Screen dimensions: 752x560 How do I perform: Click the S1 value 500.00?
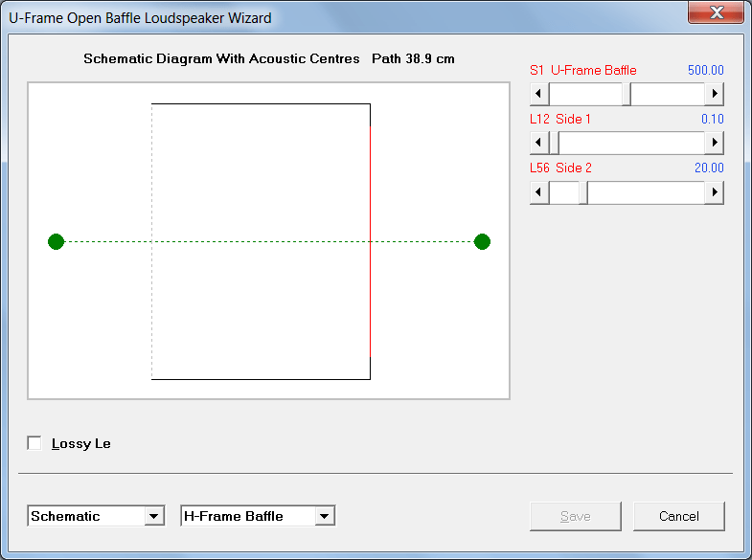[705, 70]
